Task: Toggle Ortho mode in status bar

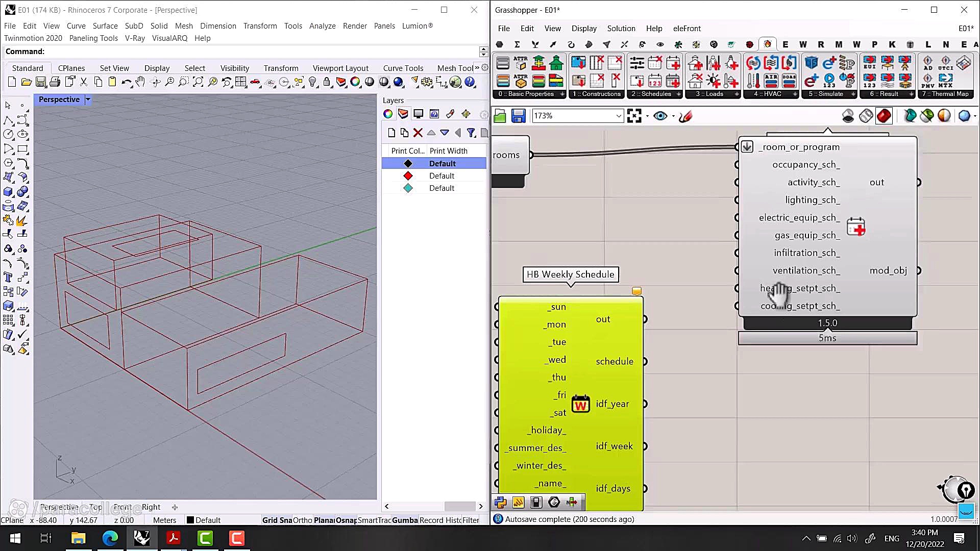Action: (303, 520)
